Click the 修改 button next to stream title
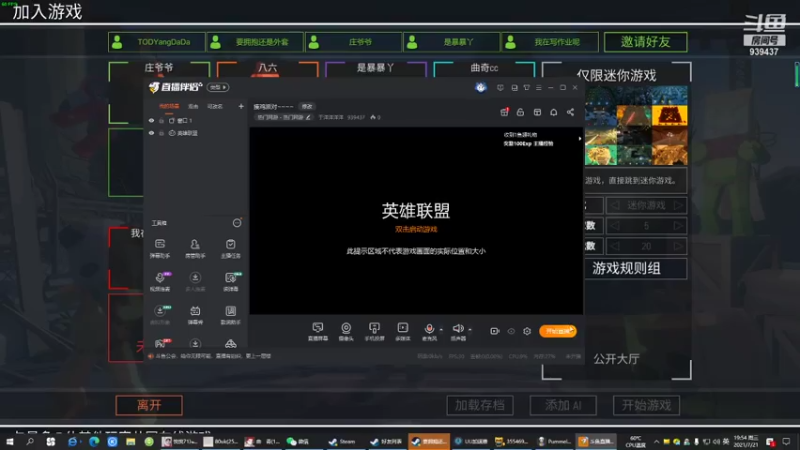The height and width of the screenshot is (450, 800). [307, 107]
